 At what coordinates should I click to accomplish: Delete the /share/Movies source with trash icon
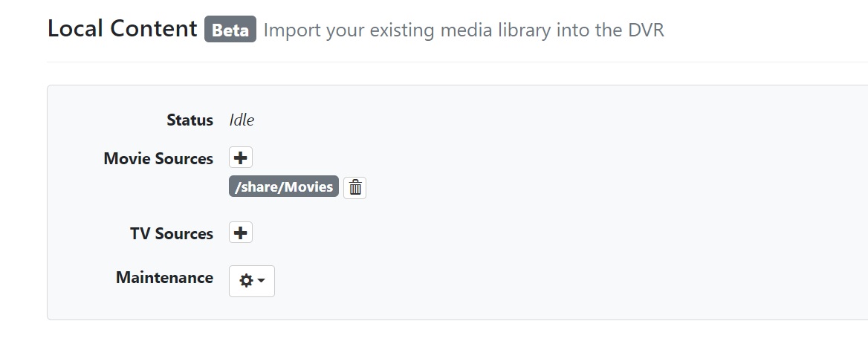coord(355,187)
